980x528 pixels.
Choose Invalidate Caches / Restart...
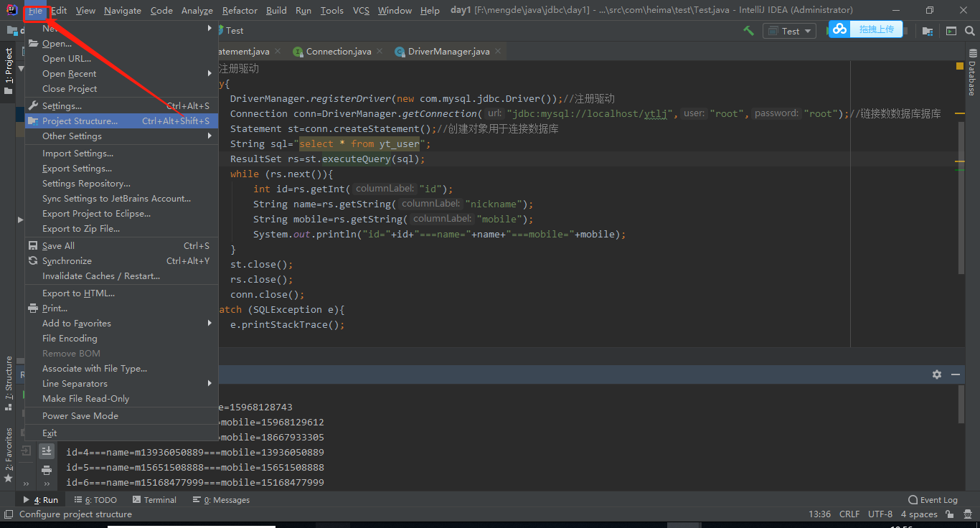pos(121,275)
